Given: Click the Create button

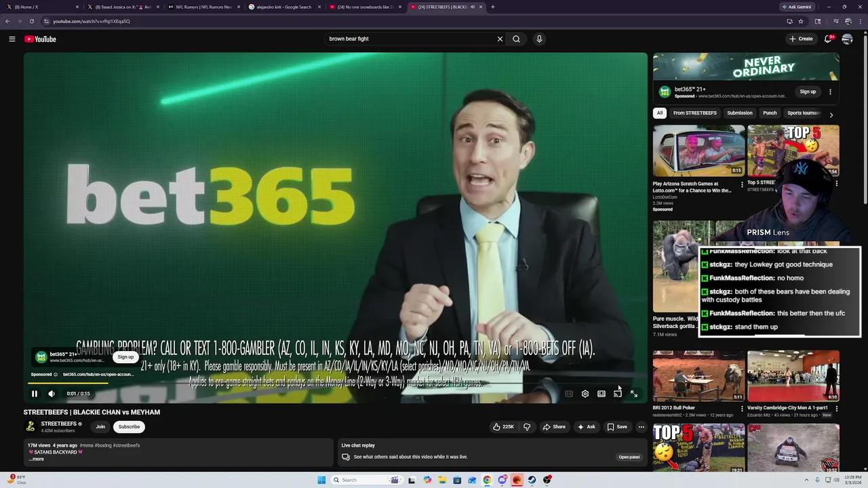Looking at the screenshot, I should click(x=801, y=39).
